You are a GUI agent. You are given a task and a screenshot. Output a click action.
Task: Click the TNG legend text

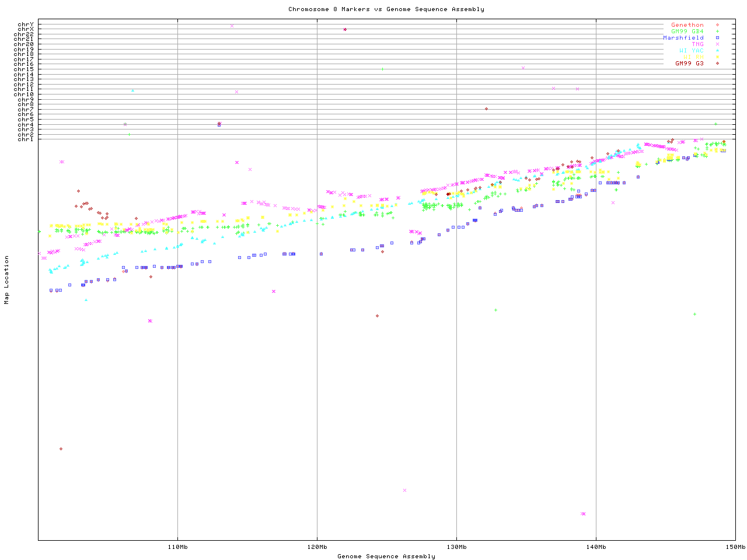pyautogui.click(x=697, y=44)
